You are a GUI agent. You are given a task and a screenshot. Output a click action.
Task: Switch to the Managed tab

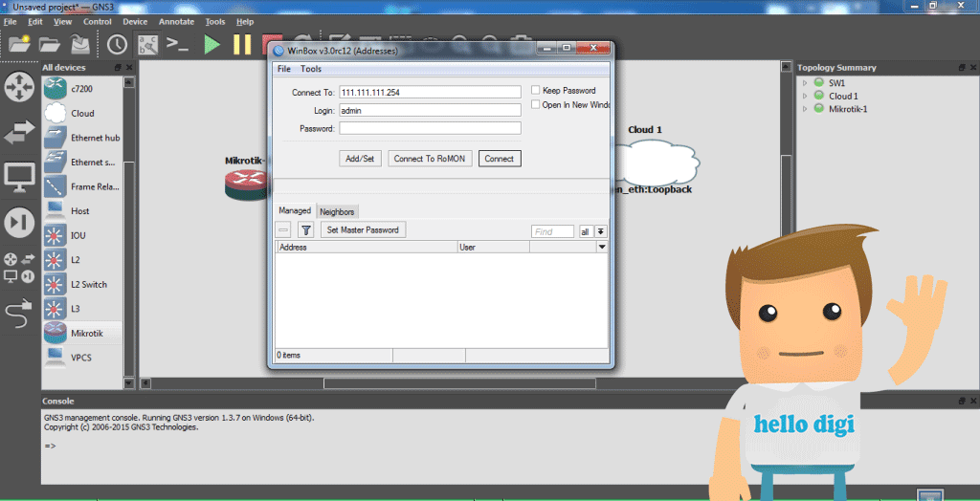pos(295,210)
